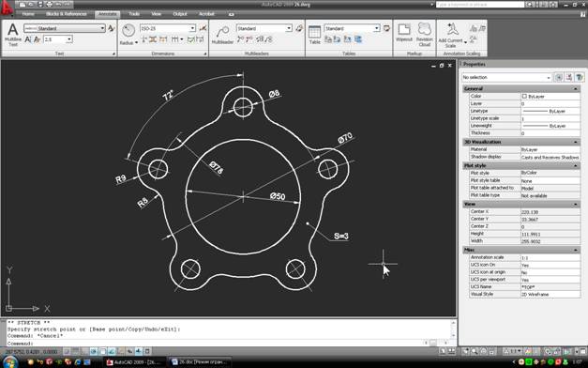This screenshot has width=588, height=368.
Task: Open the AutoCAD application menu logo
Action: [7, 8]
